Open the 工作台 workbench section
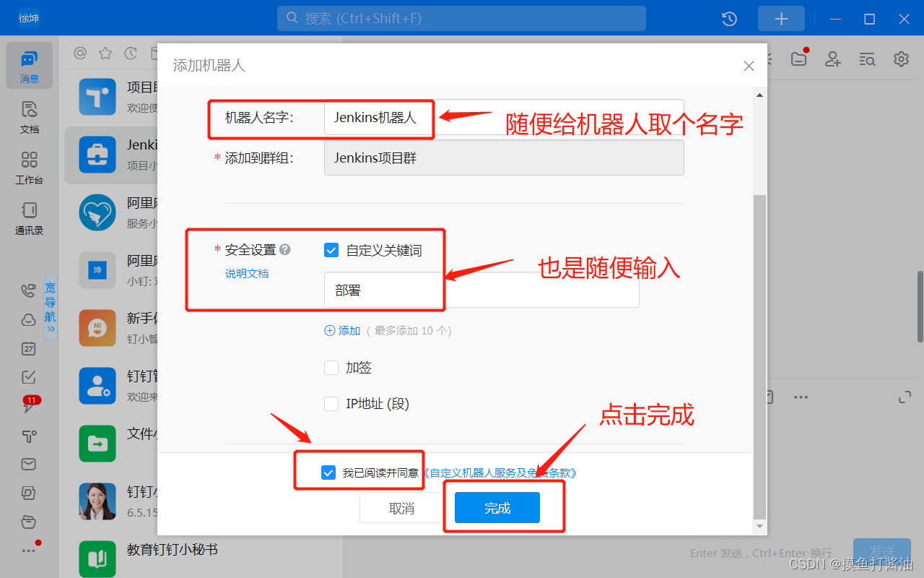The image size is (924, 578). (x=29, y=168)
